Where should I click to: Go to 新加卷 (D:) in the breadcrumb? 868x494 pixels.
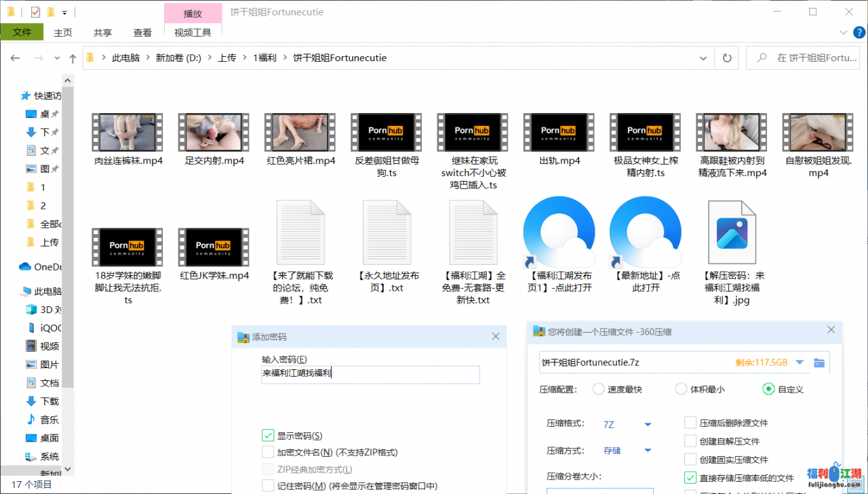coord(178,58)
